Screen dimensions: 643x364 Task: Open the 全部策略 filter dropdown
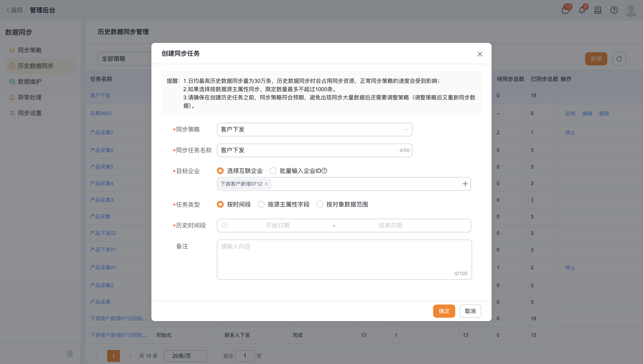click(x=125, y=59)
